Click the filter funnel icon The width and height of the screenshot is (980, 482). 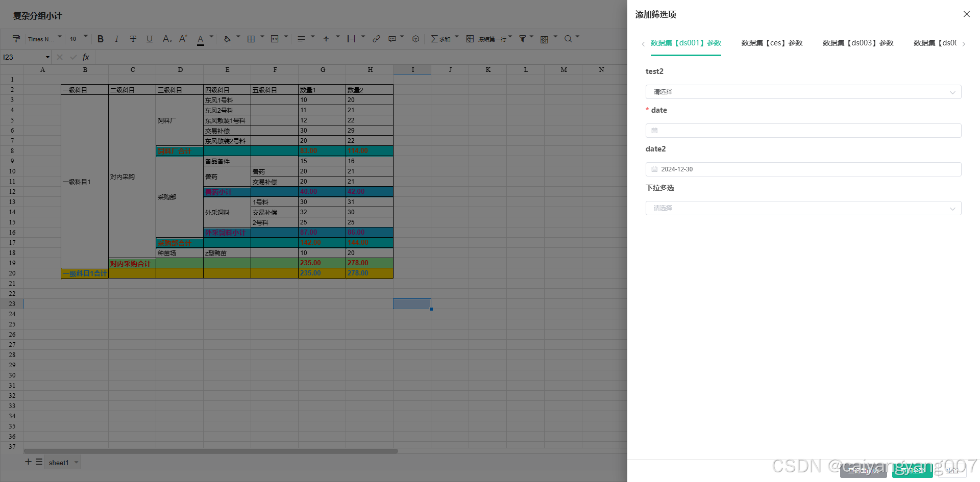click(x=523, y=39)
